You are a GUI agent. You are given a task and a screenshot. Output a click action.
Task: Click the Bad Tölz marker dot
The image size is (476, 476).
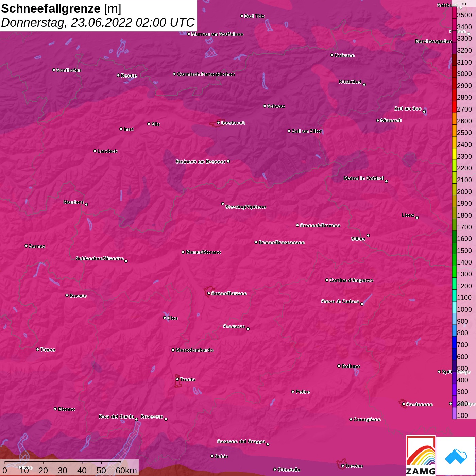point(242,16)
